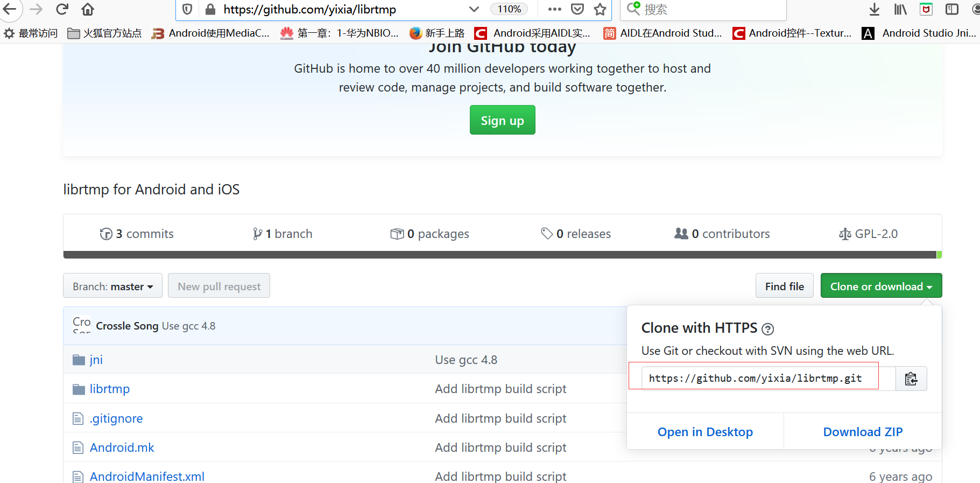Image resolution: width=980 pixels, height=483 pixels.
Task: Click New pull request button
Action: tap(219, 286)
